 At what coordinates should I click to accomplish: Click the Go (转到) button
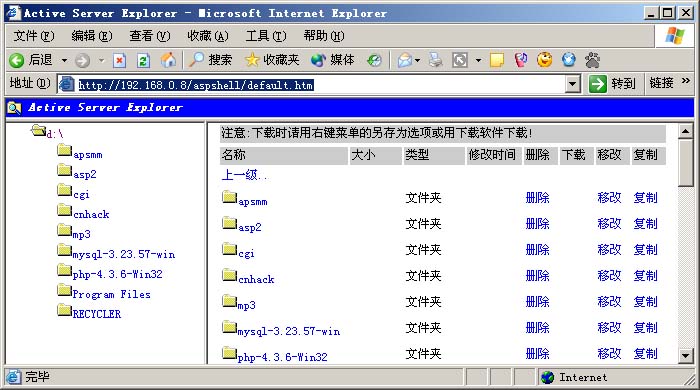pos(612,83)
